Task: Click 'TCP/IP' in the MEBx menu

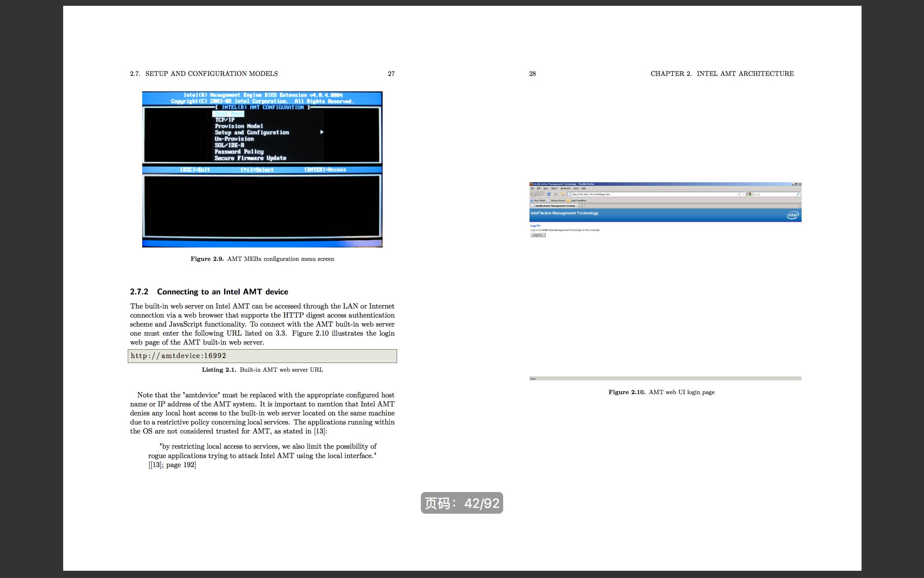Action: pos(225,120)
